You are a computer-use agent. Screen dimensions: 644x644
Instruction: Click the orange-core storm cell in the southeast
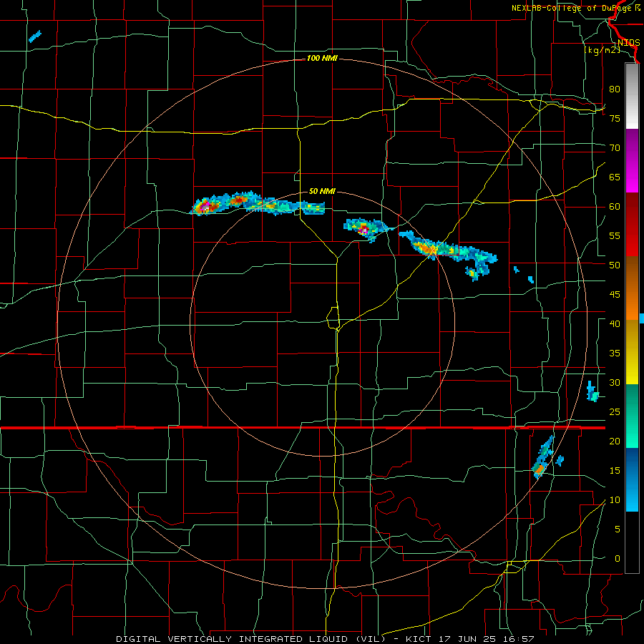click(x=540, y=467)
